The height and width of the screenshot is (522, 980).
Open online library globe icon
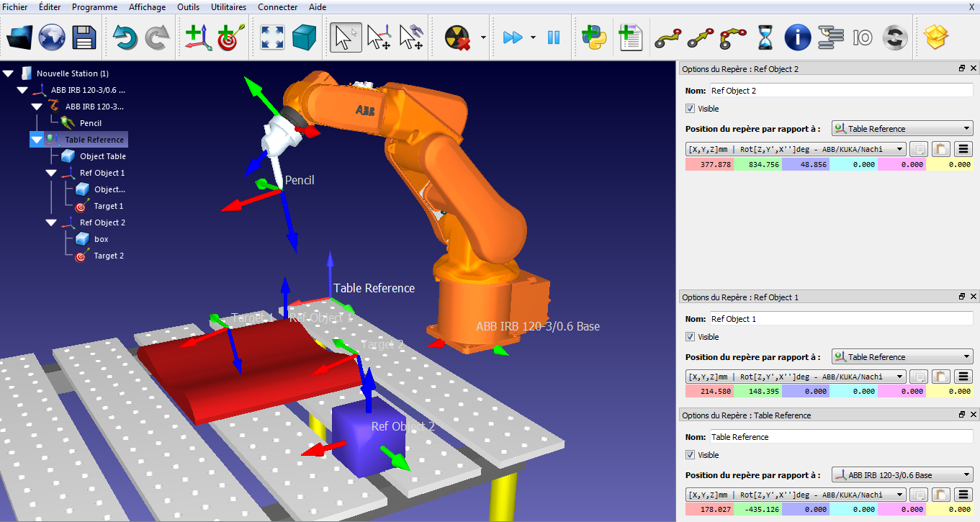(52, 37)
